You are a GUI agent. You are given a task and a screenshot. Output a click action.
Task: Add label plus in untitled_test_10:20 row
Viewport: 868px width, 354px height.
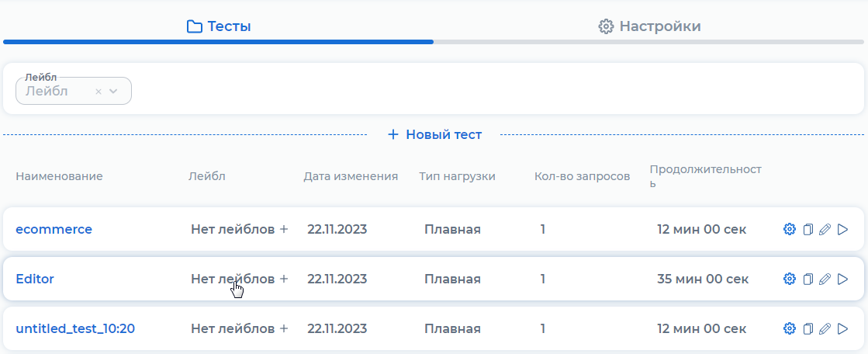point(283,329)
